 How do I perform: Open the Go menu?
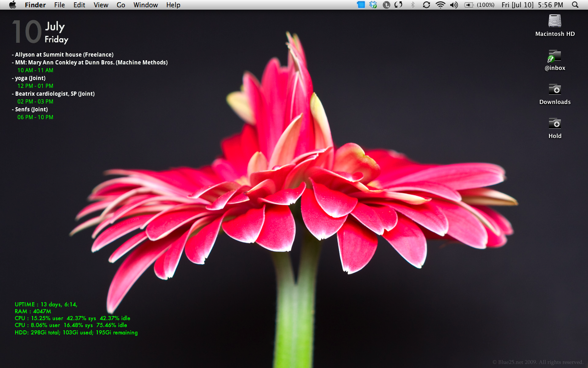pos(121,5)
